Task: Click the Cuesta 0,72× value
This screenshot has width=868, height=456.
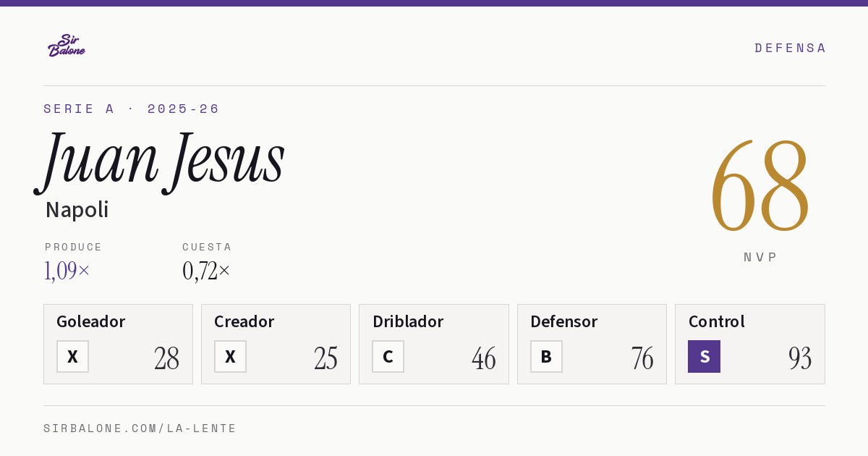Action: pyautogui.click(x=206, y=271)
